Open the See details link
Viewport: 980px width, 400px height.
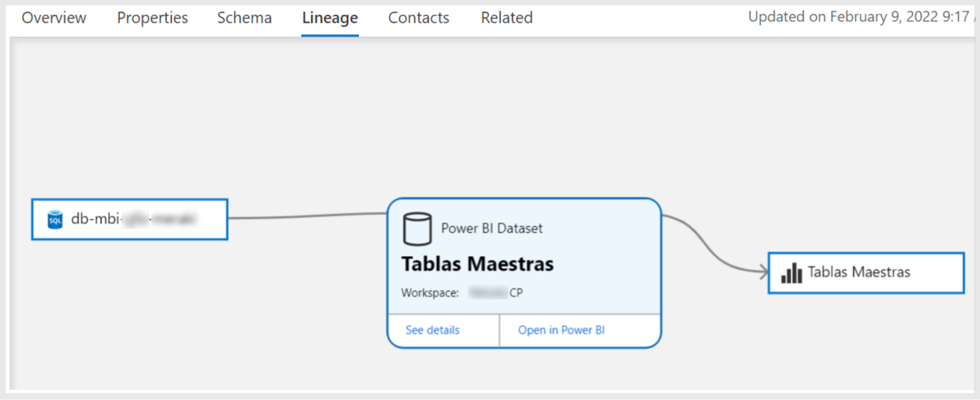[x=433, y=330]
